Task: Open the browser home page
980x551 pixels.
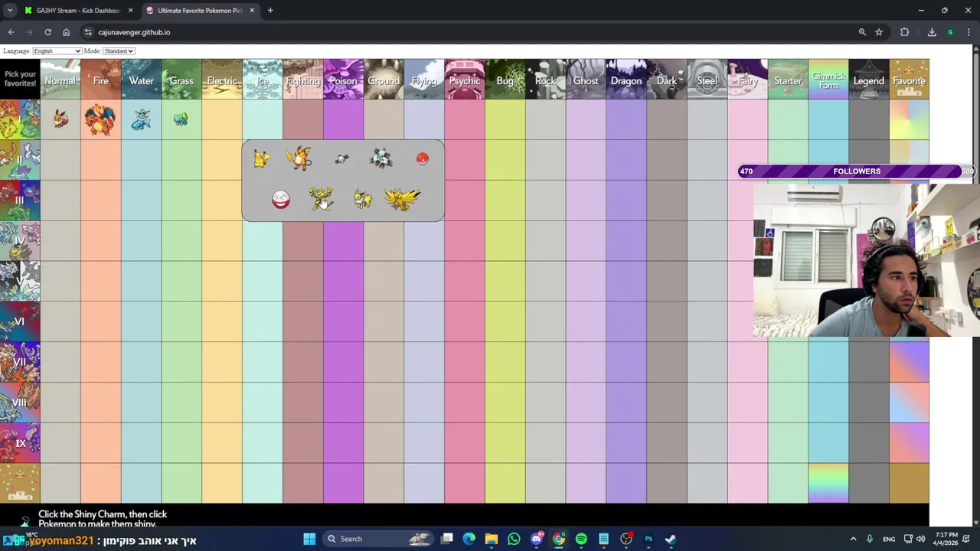Action: coord(66,32)
